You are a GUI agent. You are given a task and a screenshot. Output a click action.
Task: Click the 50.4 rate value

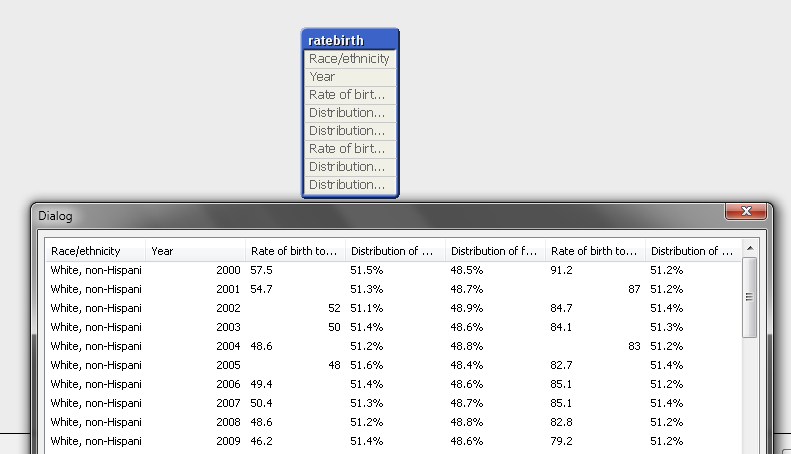coord(261,404)
